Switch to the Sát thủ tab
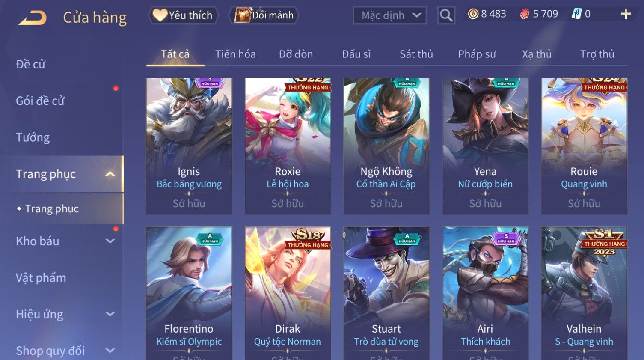 (416, 54)
